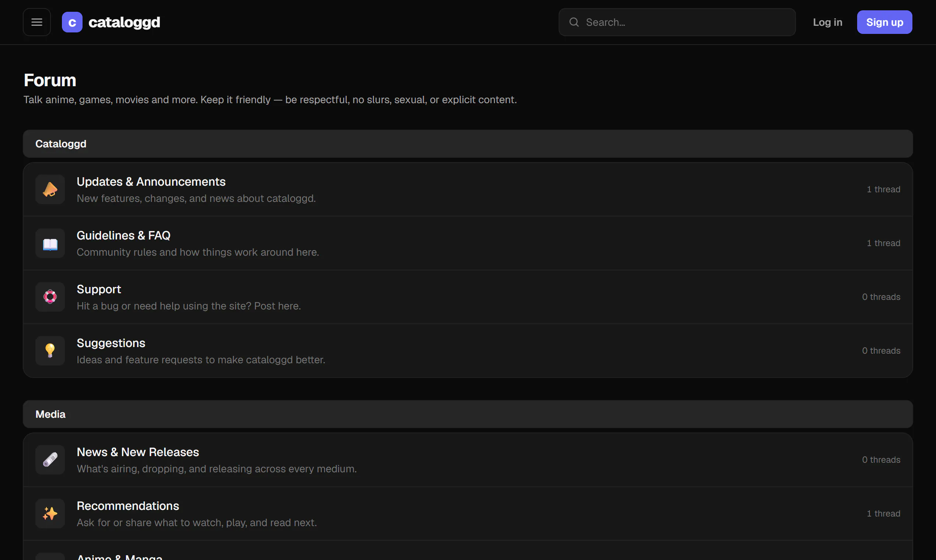The width and height of the screenshot is (936, 560).
Task: Click the search magnifier icon
Action: [574, 22]
